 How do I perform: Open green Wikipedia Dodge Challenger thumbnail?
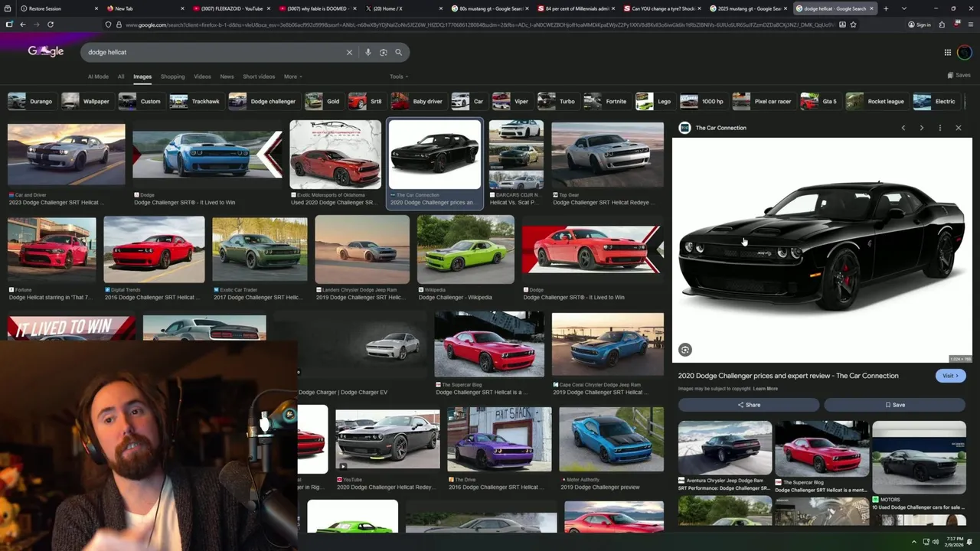(465, 249)
